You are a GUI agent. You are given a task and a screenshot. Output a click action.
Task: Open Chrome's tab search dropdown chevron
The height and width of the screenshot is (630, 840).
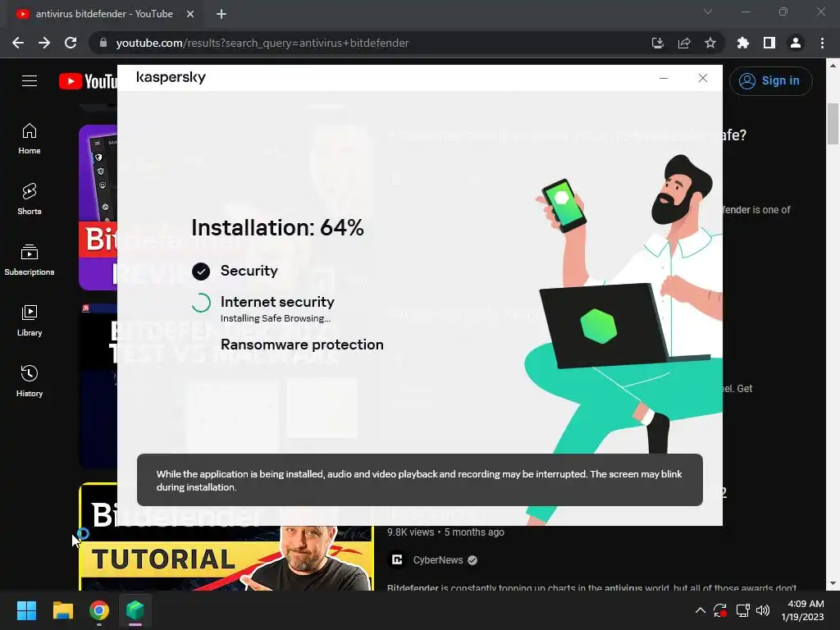(708, 11)
